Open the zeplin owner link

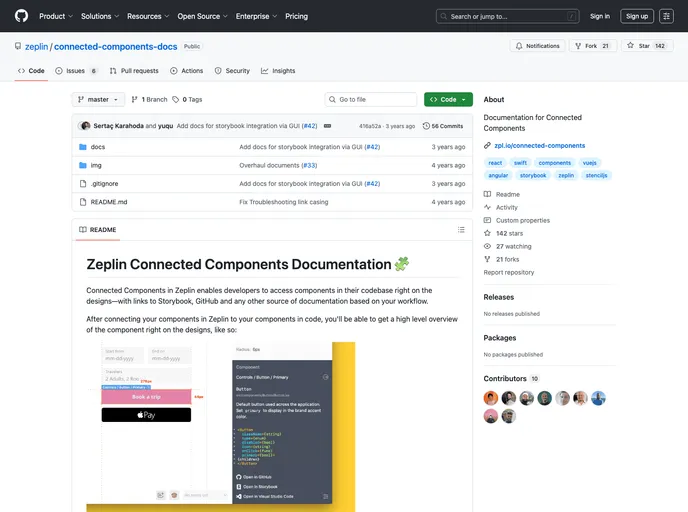click(x=36, y=47)
